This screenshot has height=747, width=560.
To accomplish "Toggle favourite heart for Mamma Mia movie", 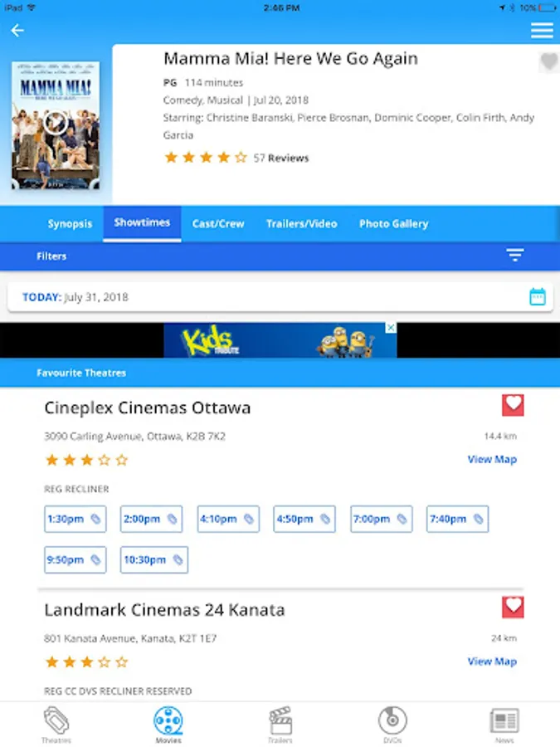I will point(548,61).
